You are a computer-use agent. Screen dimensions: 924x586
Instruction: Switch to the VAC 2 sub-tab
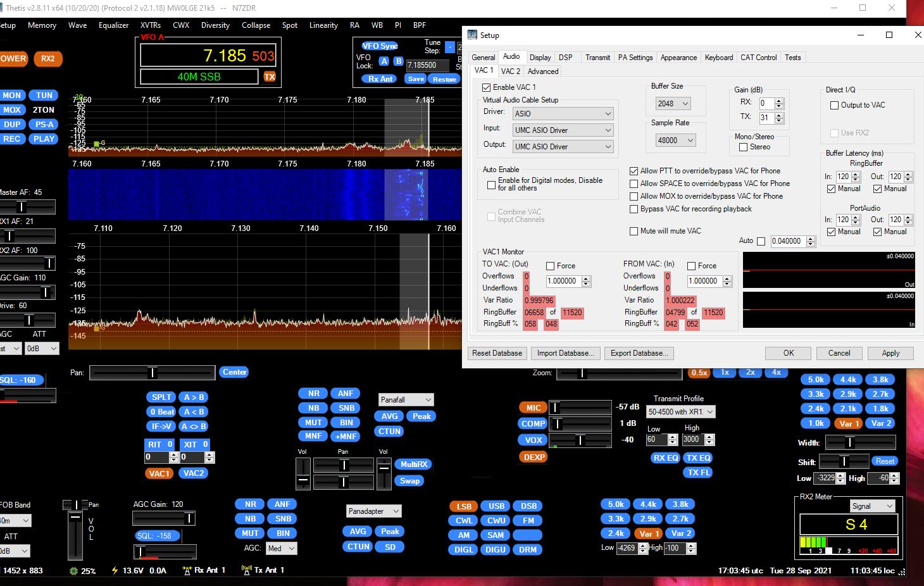pyautogui.click(x=511, y=72)
